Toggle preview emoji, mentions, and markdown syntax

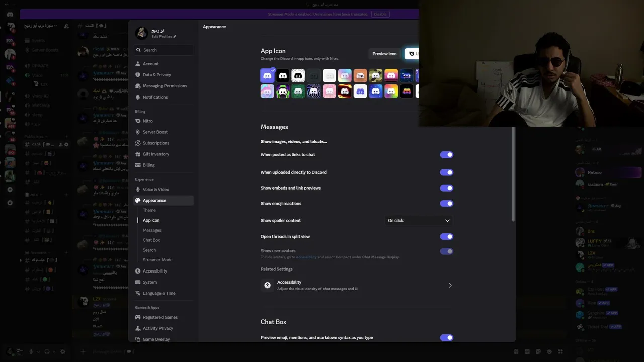click(x=446, y=338)
